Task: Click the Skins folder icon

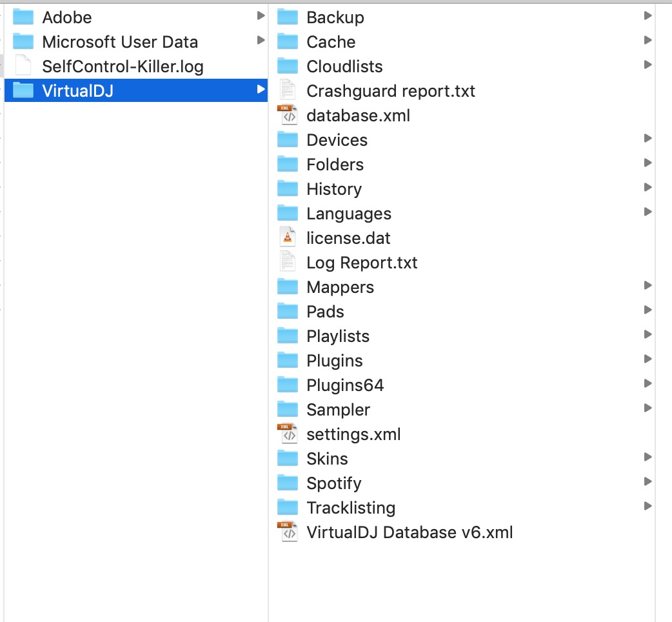Action: (288, 458)
